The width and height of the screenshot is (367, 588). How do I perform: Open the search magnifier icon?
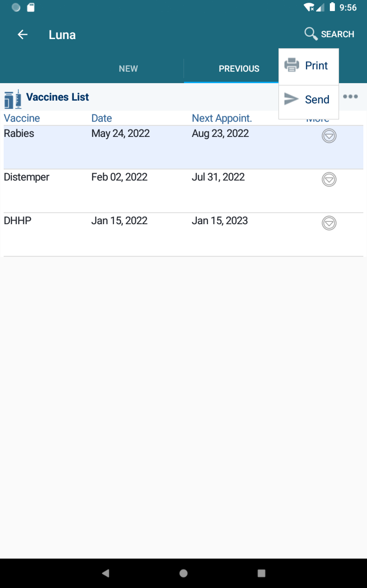[311, 34]
